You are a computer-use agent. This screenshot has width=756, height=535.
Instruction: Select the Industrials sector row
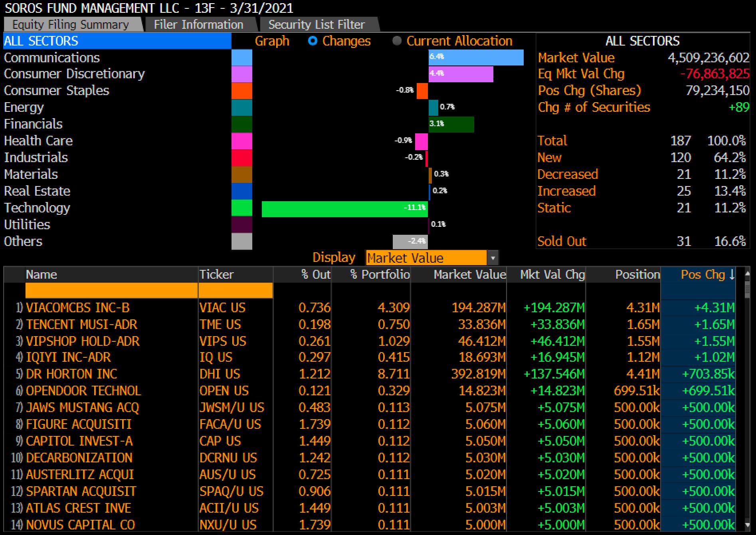click(x=117, y=158)
